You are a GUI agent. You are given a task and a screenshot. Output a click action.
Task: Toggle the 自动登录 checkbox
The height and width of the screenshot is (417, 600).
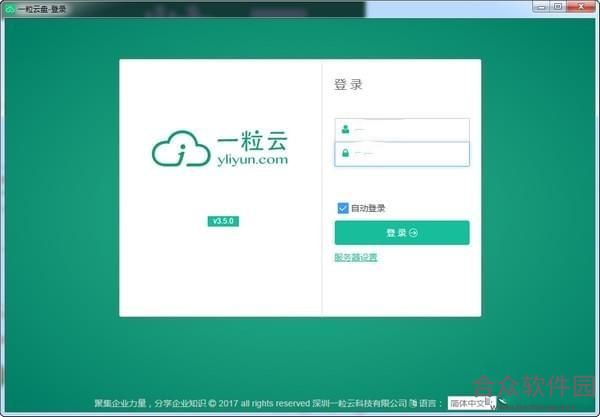tap(342, 208)
